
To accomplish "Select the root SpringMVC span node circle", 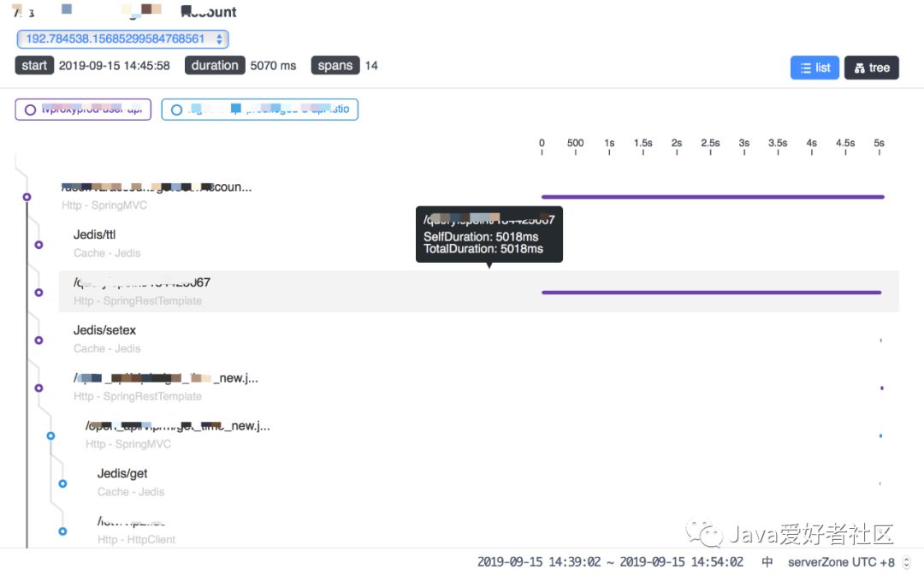I will (x=27, y=197).
